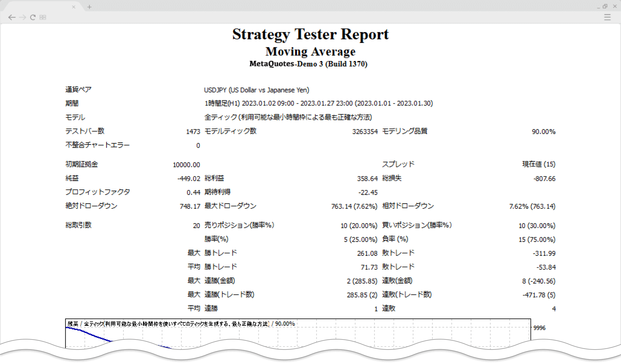Click the 連敗(トレード数) value -471.78 (5)
The image size is (621, 364).
tap(539, 295)
